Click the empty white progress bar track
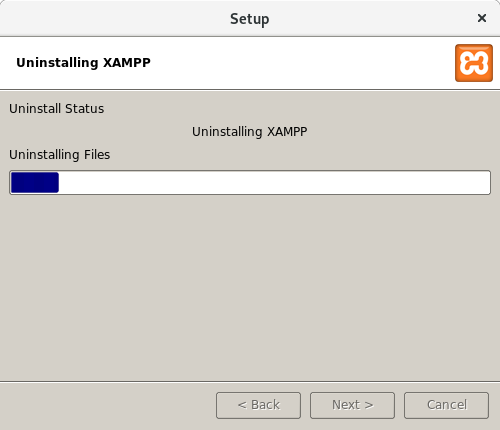Viewport: 500px width, 430px height. [274, 182]
